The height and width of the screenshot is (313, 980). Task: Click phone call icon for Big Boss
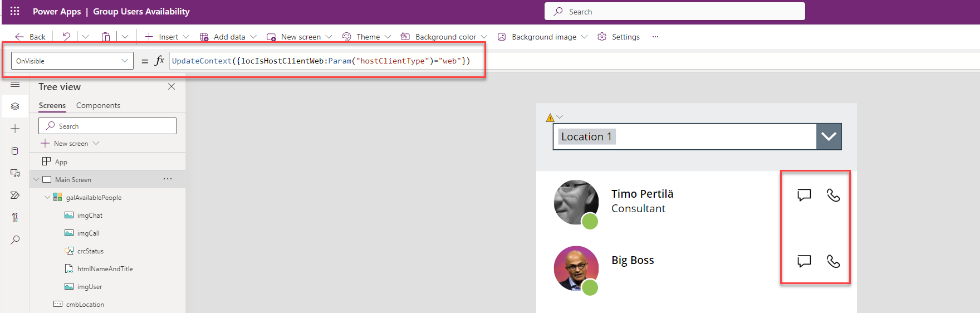point(833,261)
